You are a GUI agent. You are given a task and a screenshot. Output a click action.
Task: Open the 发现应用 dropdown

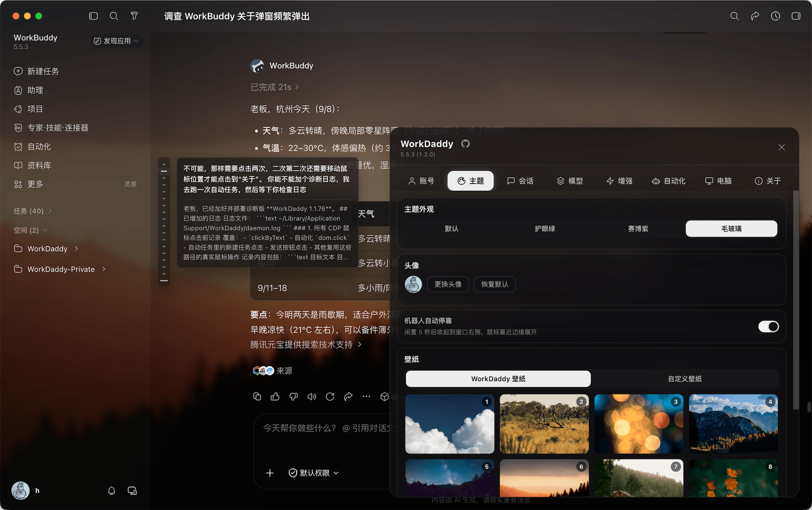click(117, 41)
